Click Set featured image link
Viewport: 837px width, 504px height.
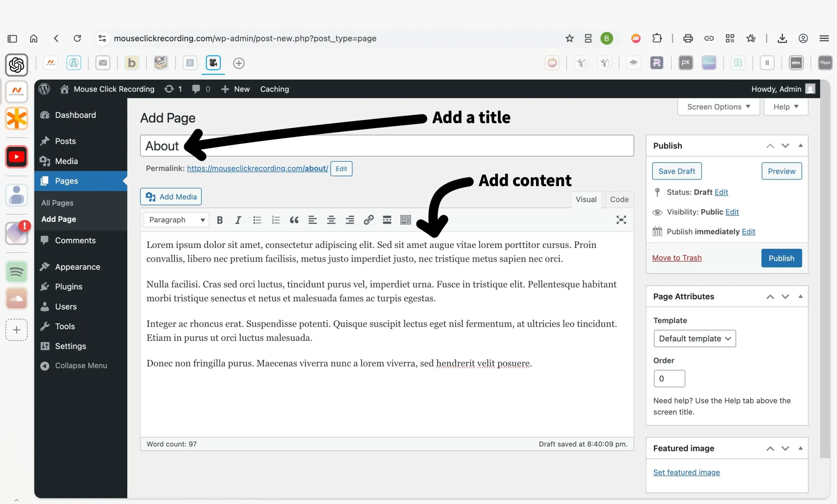pos(686,472)
